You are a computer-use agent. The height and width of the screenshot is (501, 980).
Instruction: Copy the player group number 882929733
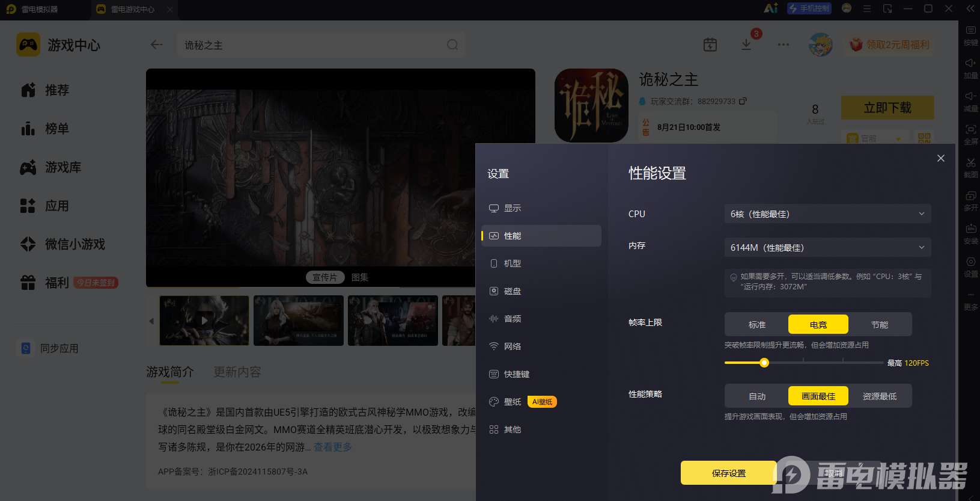point(743,101)
